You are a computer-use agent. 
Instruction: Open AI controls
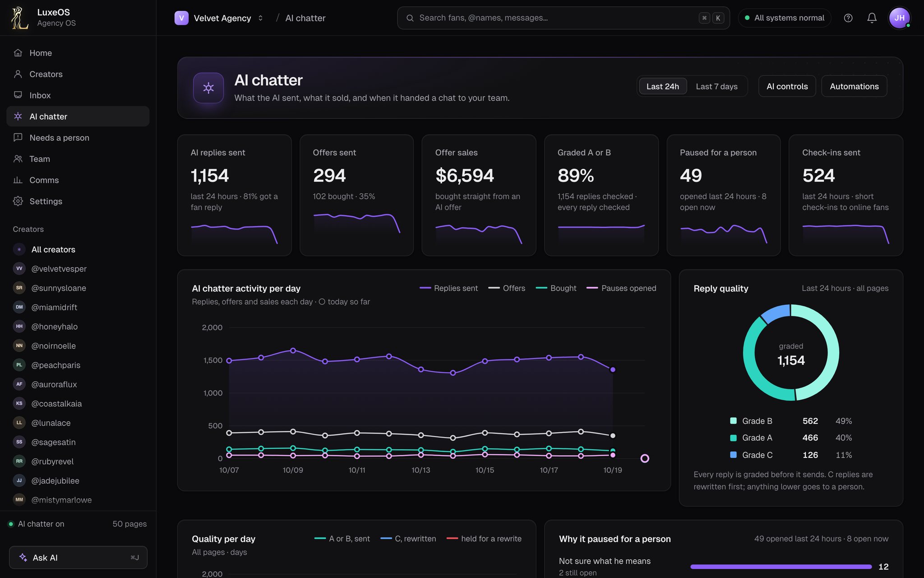click(787, 86)
